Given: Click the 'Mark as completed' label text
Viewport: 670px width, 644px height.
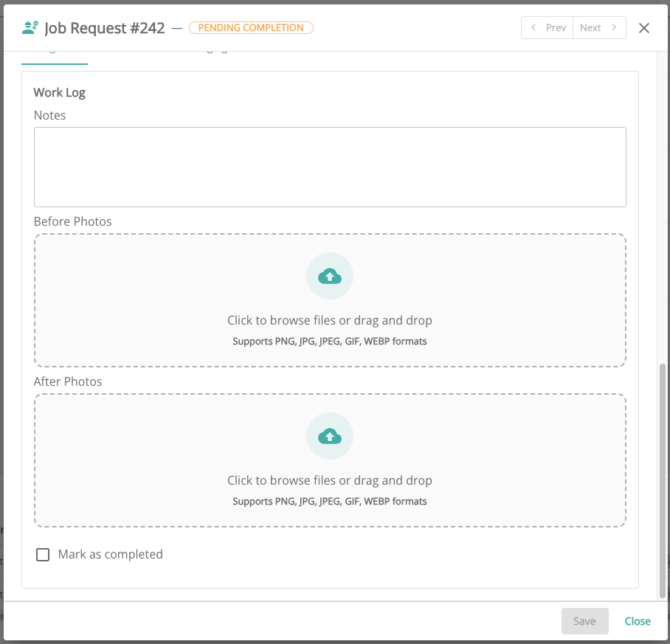Looking at the screenshot, I should click(110, 555).
